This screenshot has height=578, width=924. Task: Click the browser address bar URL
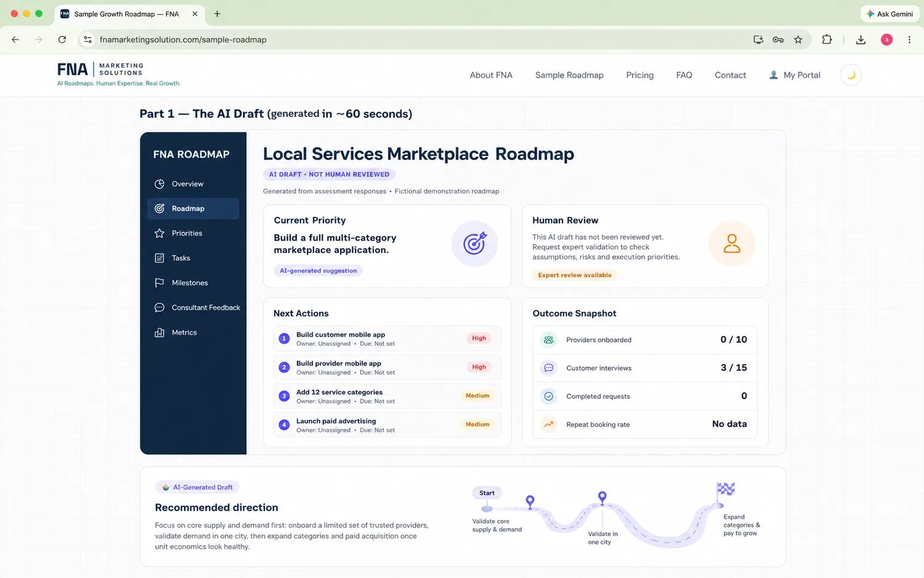tap(183, 39)
